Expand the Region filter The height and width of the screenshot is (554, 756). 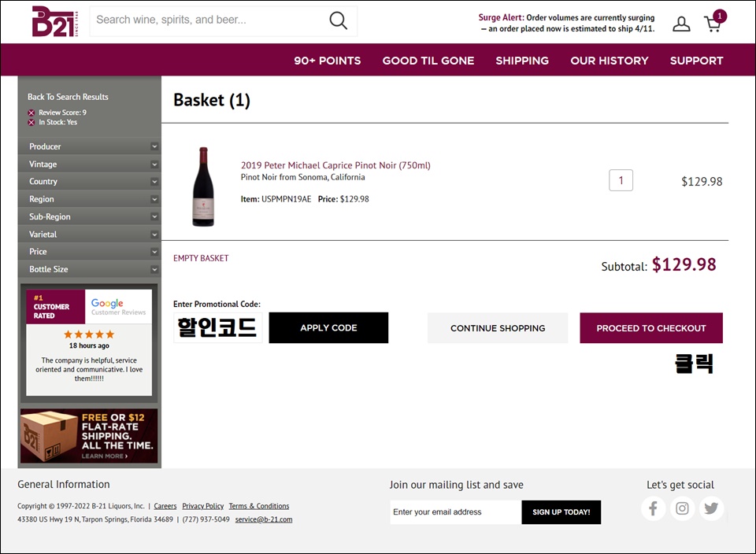[90, 199]
